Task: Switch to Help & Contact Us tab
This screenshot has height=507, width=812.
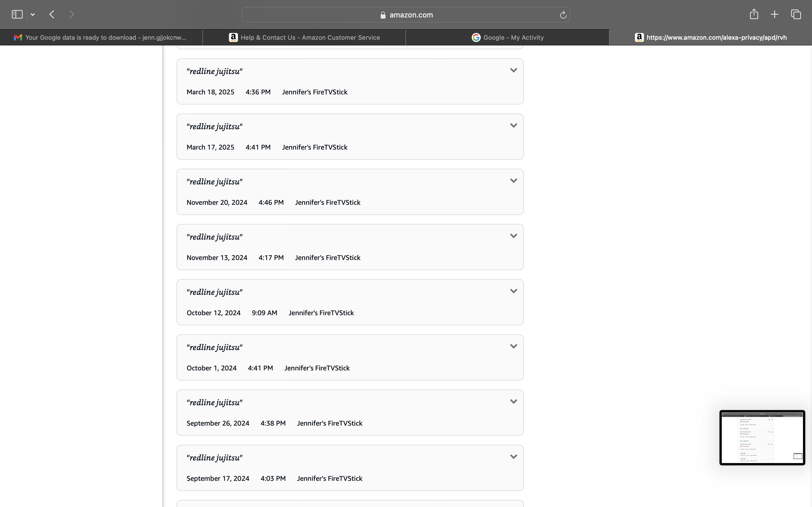Action: point(304,37)
